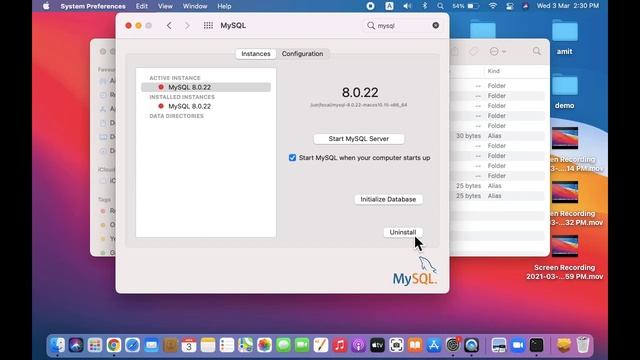Open Music app from the Dock
Viewport: 640px width, 360px height.
[339, 345]
